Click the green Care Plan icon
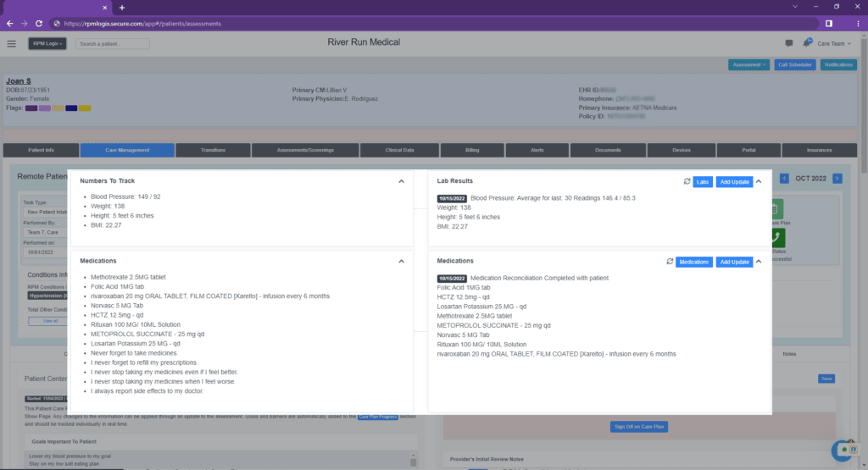 tap(777, 209)
